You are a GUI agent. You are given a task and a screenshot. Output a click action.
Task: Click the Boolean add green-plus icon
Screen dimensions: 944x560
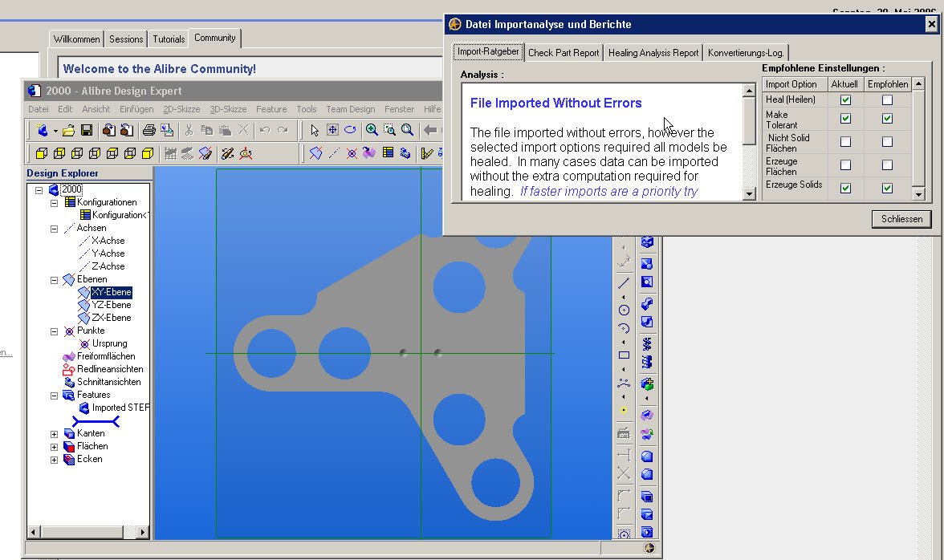pyautogui.click(x=647, y=383)
